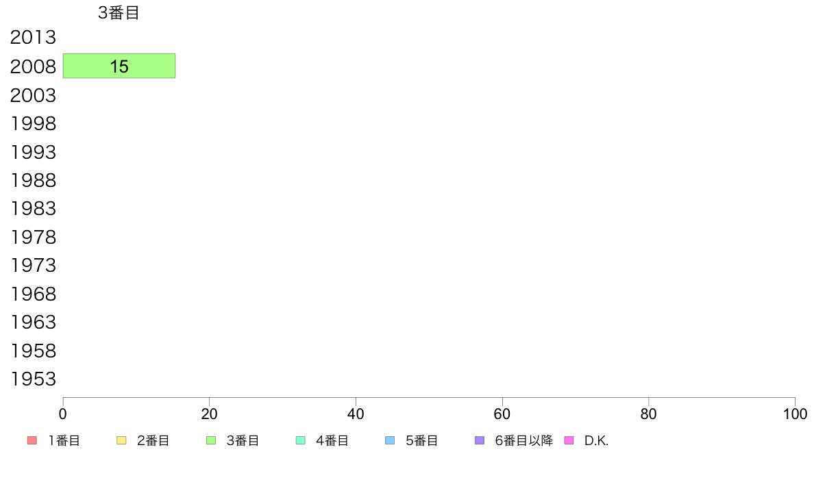Click the teal 4番目 legend swatch
This screenshot has height=504, width=814.
coord(300,440)
